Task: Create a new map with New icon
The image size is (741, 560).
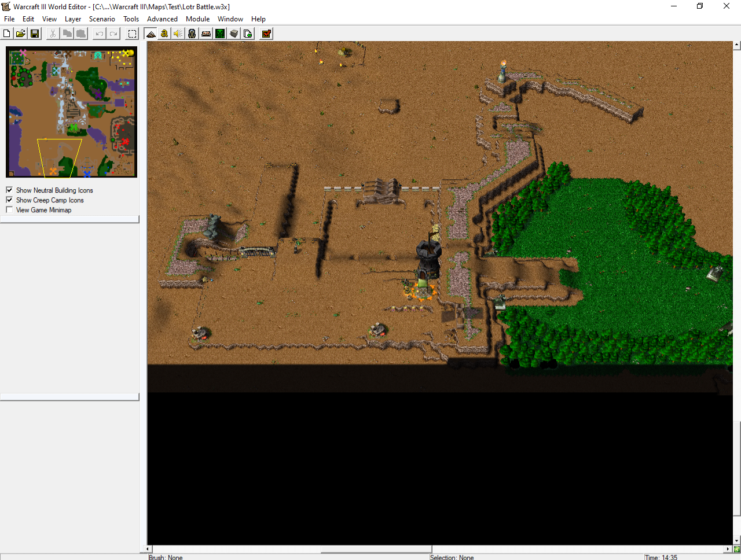Action: click(x=7, y=34)
